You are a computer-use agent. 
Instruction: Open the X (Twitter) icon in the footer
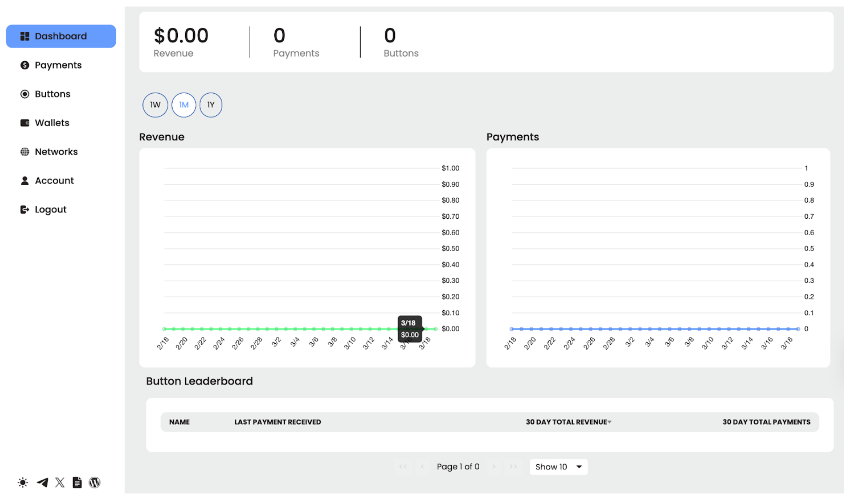click(x=59, y=482)
